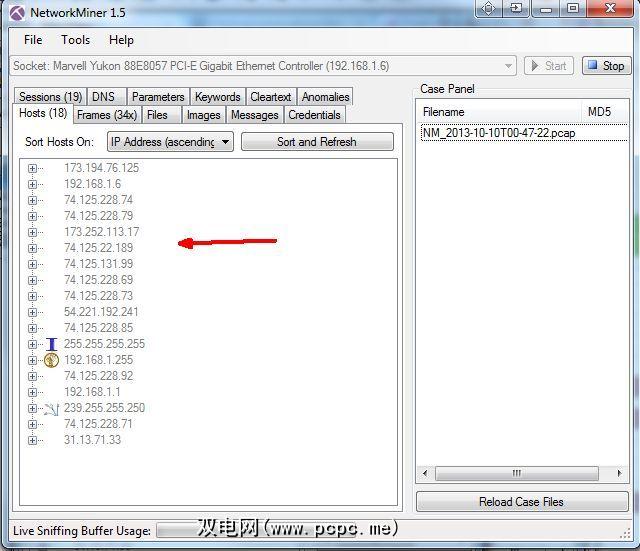Switch to the Parameters tab
Image resolution: width=640 pixels, height=551 pixels.
pyautogui.click(x=158, y=97)
